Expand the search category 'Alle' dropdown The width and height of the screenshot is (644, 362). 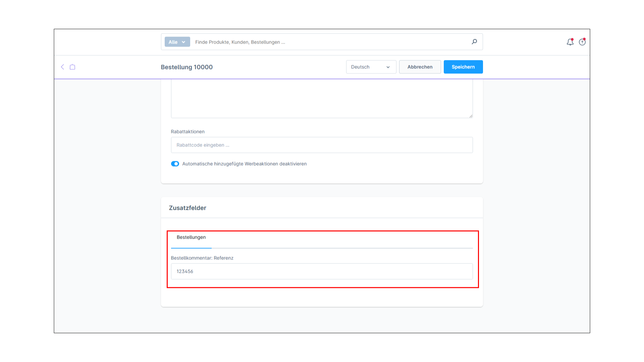[176, 42]
